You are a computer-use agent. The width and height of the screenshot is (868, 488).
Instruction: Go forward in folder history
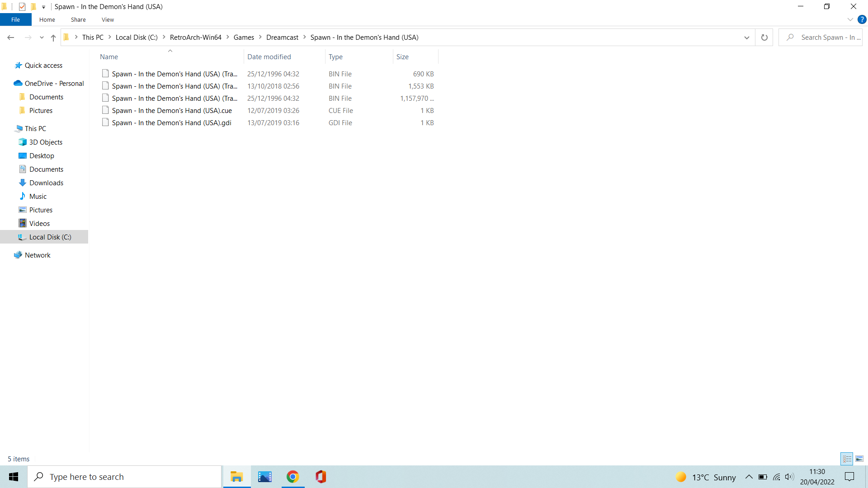click(x=28, y=38)
